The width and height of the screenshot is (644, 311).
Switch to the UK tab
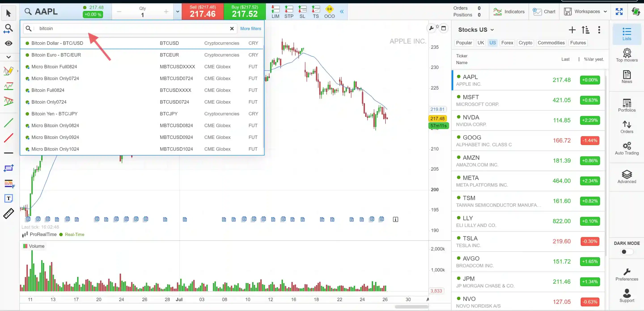481,43
